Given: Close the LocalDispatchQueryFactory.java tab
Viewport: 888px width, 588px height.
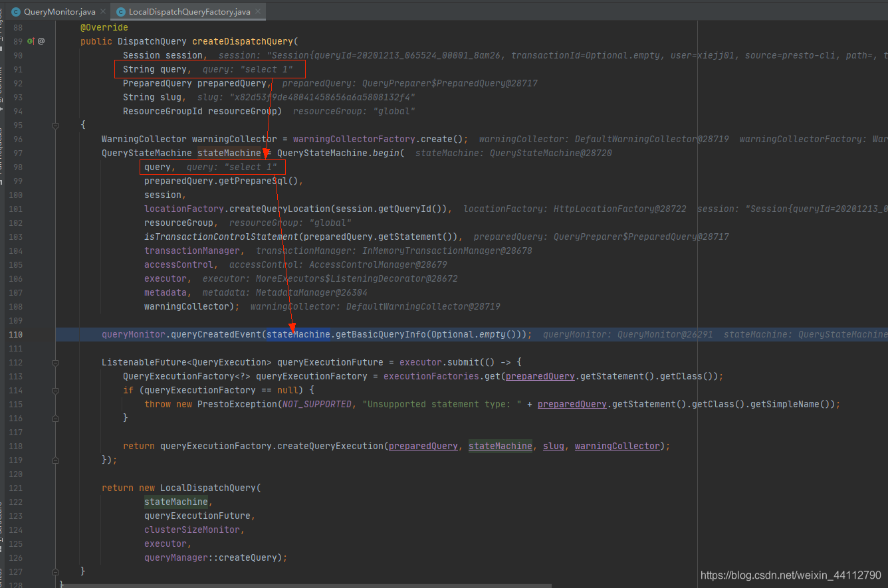Looking at the screenshot, I should [x=258, y=12].
